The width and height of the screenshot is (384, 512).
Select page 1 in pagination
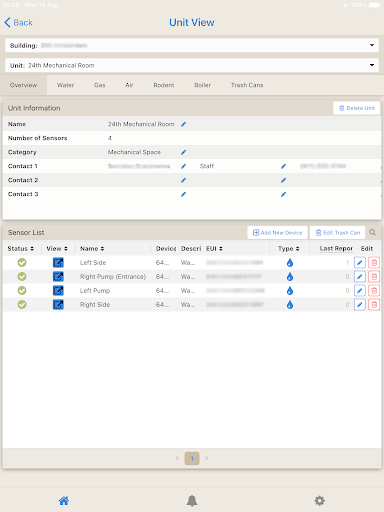coord(192,459)
